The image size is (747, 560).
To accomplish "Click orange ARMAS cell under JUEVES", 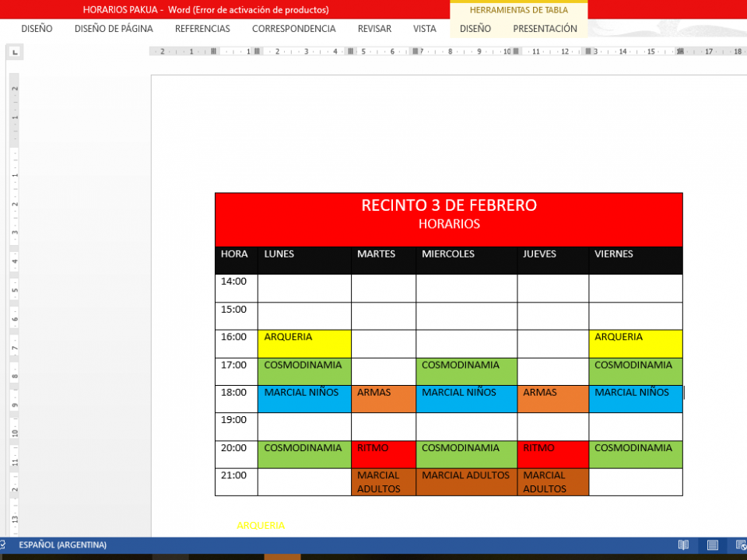I will [552, 398].
